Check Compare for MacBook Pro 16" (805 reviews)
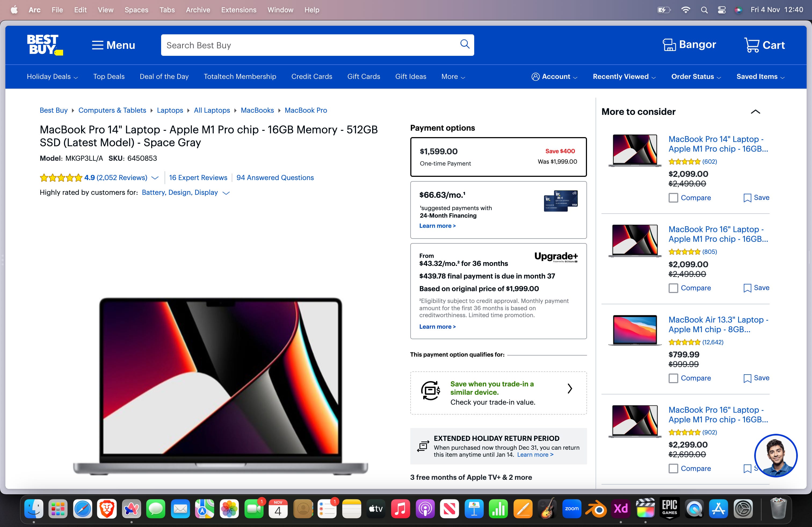 click(x=673, y=288)
